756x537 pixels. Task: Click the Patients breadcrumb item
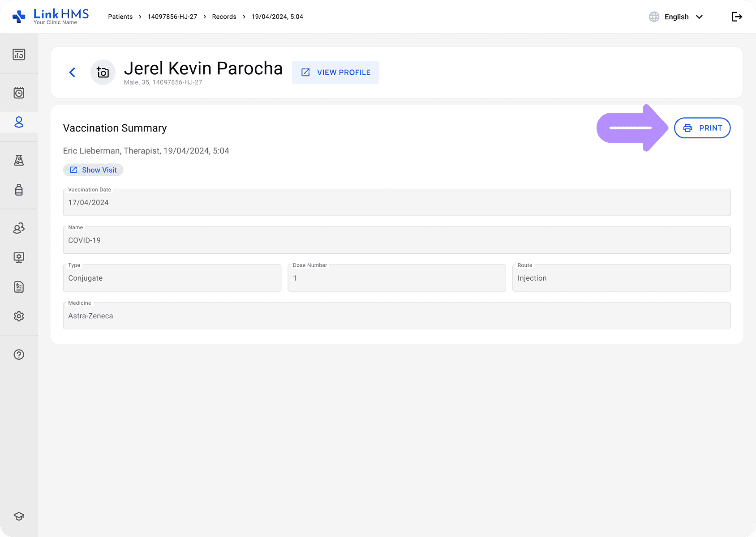pos(120,17)
